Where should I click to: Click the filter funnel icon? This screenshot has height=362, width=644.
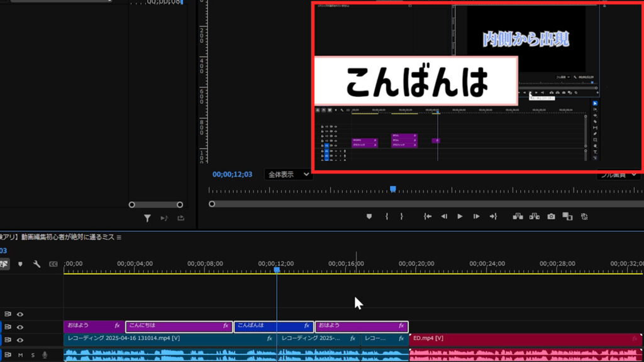(147, 218)
